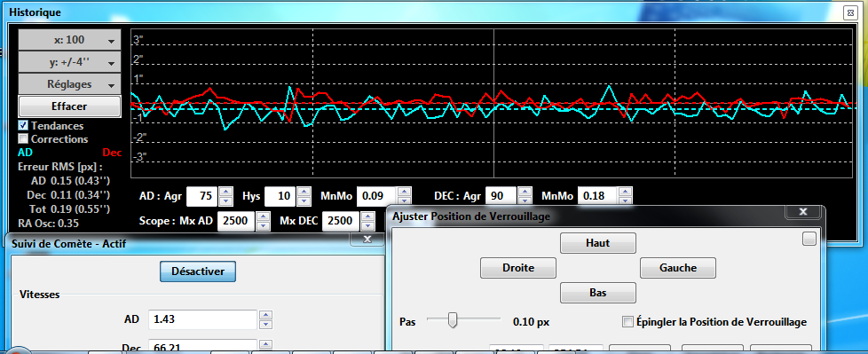Click the Bas button
Viewport: 868px width, 354px height.
point(598,293)
